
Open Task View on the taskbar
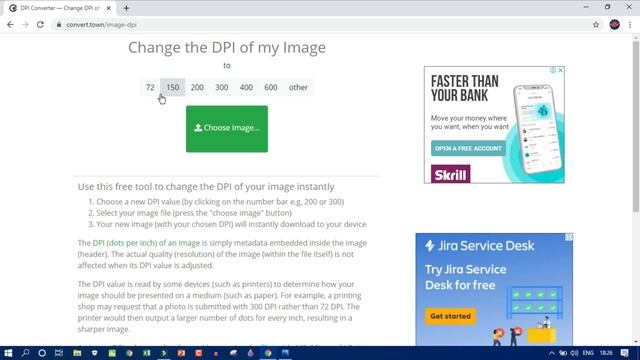click(59, 353)
